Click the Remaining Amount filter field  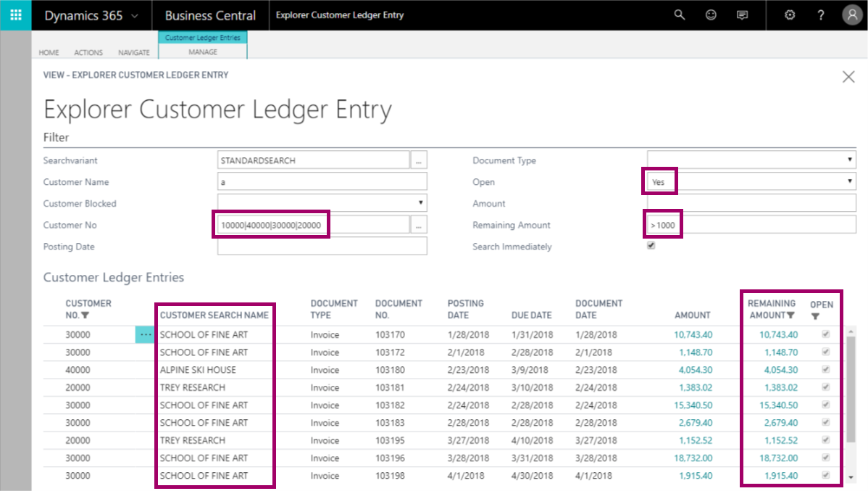(x=752, y=225)
